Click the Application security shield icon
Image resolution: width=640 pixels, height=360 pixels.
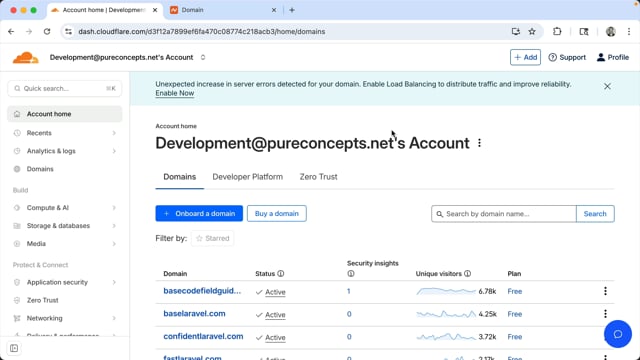[17, 282]
